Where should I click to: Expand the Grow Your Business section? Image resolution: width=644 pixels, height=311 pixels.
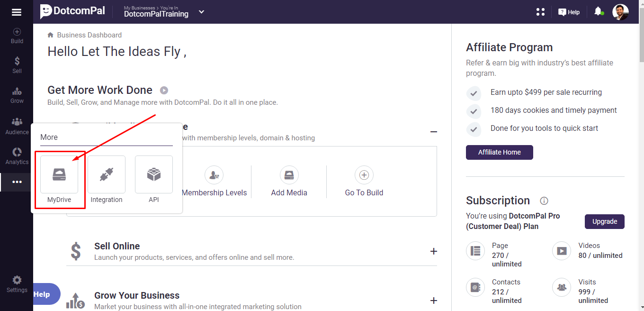pyautogui.click(x=433, y=301)
